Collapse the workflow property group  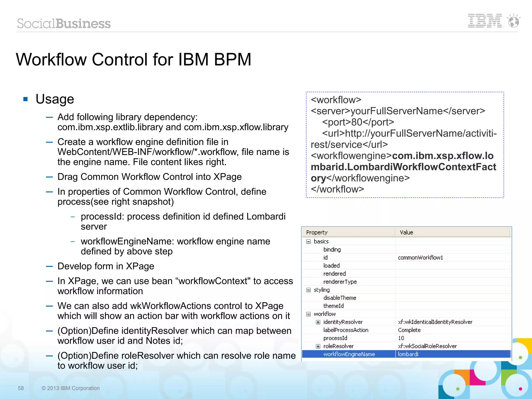point(308,314)
